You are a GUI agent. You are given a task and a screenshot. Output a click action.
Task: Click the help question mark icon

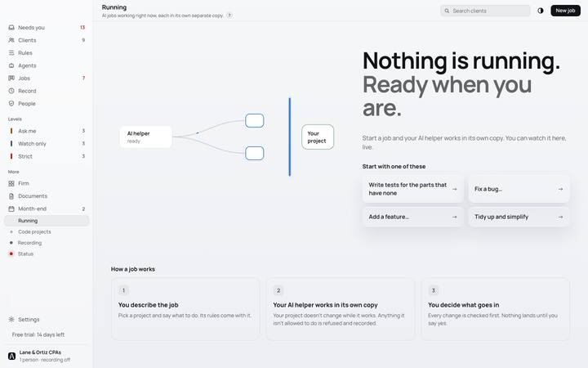tap(229, 16)
